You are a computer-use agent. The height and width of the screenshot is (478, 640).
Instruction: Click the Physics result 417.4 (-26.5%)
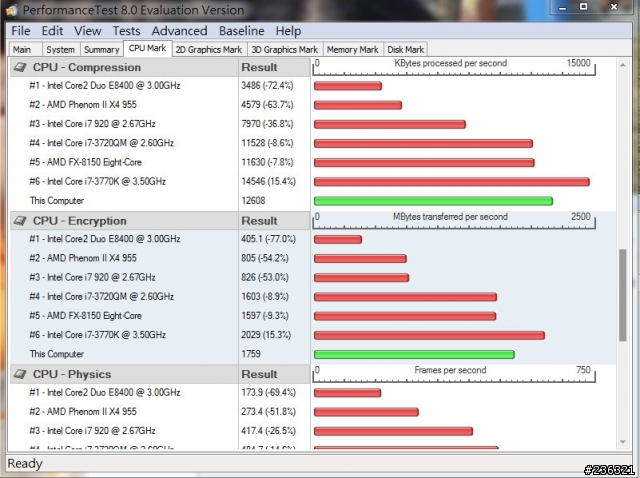point(268,431)
